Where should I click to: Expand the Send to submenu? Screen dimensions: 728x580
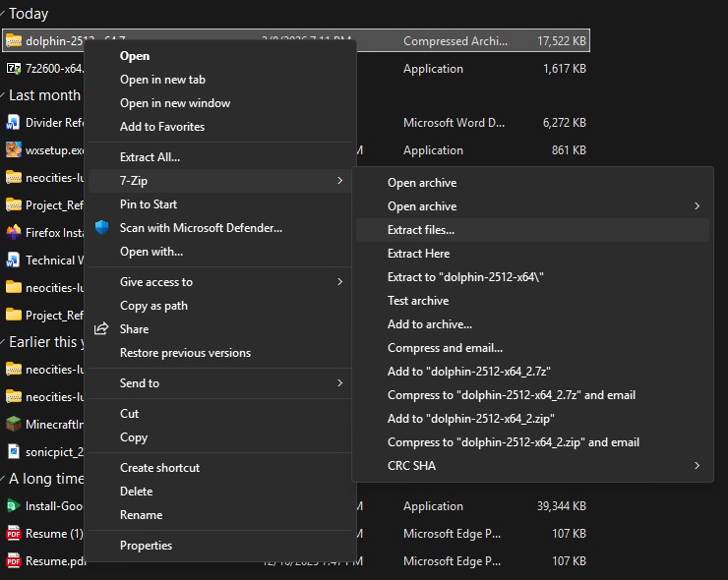(340, 383)
